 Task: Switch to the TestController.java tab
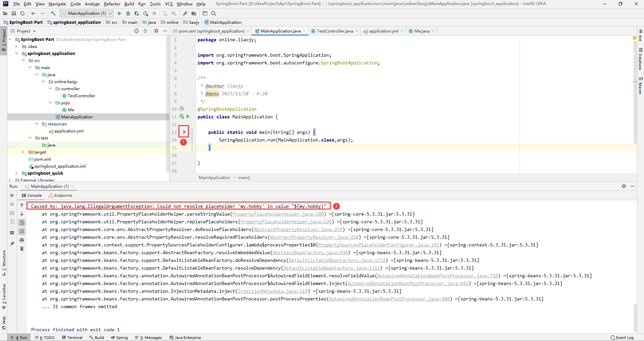(x=335, y=31)
